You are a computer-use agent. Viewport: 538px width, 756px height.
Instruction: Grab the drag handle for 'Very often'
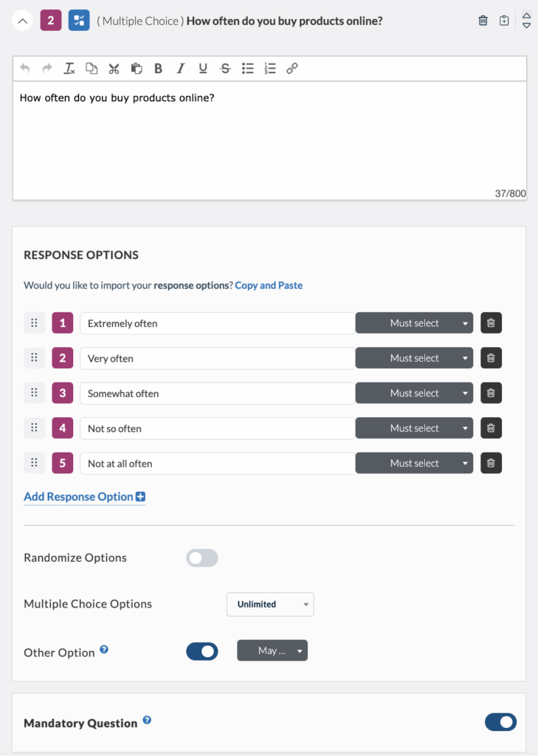(x=34, y=358)
